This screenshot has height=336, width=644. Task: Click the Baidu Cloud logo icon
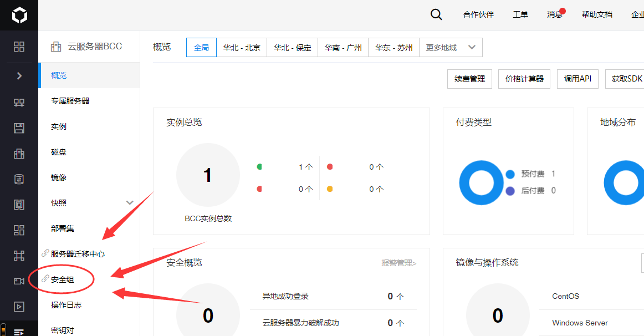pos(19,16)
